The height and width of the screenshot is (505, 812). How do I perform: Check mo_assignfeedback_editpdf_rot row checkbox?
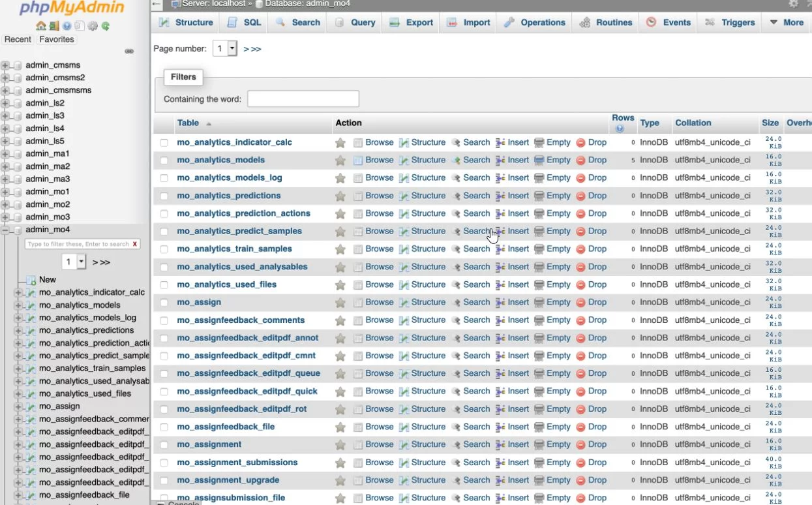164,410
